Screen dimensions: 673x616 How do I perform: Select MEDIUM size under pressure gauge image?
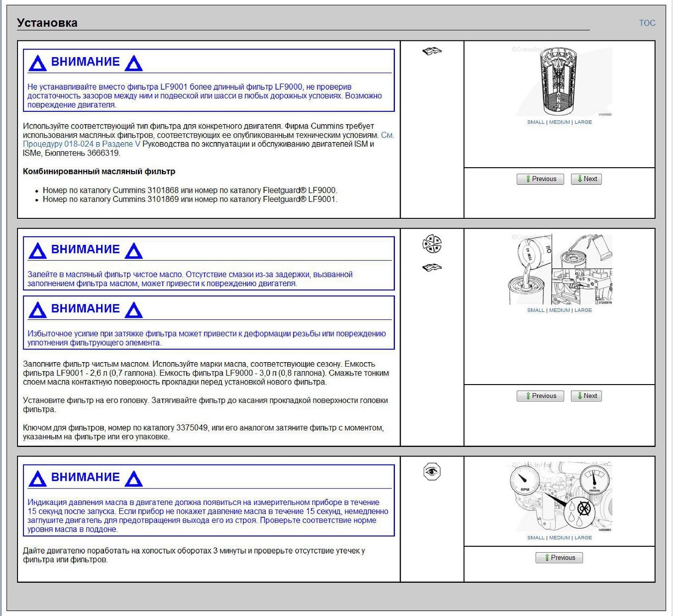tap(559, 538)
